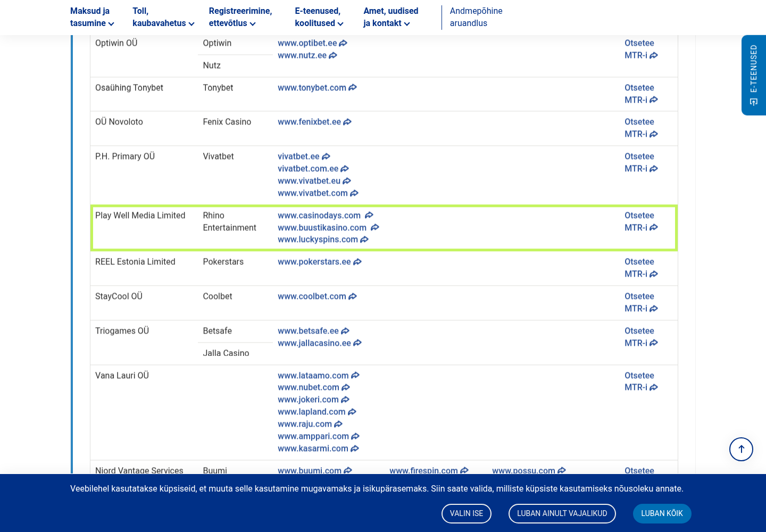This screenshot has width=766, height=532.
Task: Expand the E-teenused, koolitused menu
Action: [x=319, y=17]
